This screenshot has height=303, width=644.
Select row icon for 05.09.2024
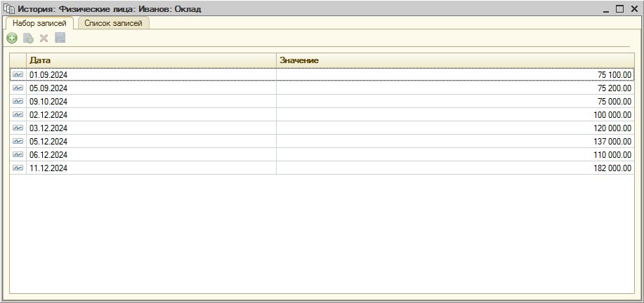click(18, 88)
